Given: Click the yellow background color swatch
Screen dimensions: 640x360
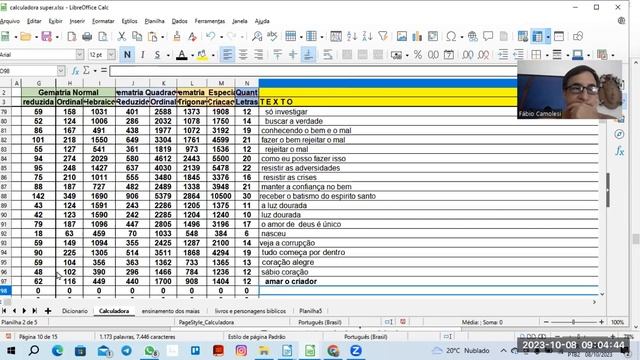Looking at the screenshot, I should pyautogui.click(x=202, y=55).
